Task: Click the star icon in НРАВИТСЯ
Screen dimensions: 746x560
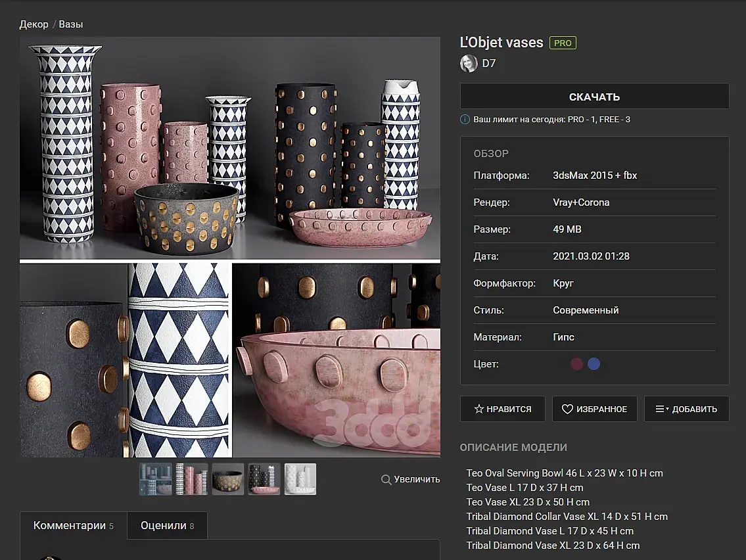Action: (x=478, y=409)
